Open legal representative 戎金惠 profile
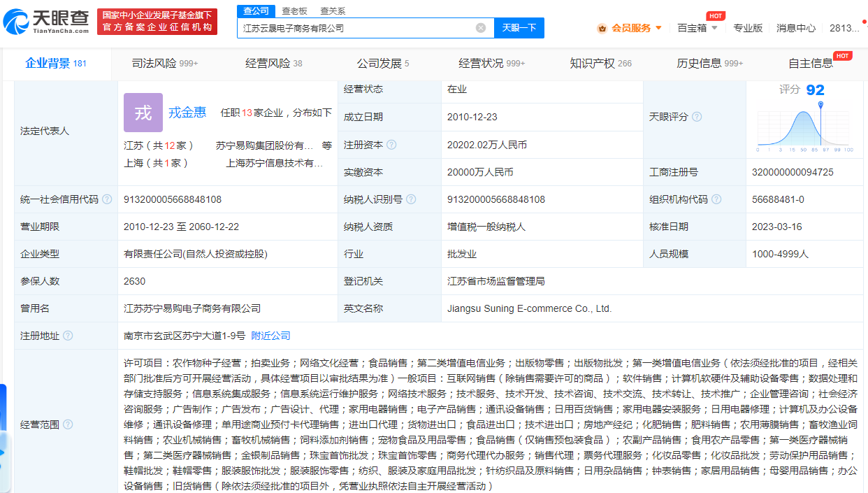Screen dimensions: 868x493 pyautogui.click(x=187, y=113)
